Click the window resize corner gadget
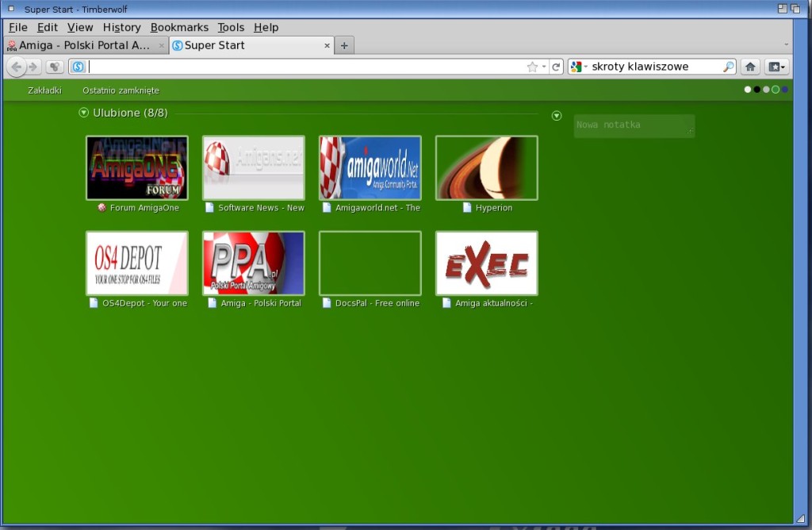812x530 pixels. point(801,518)
